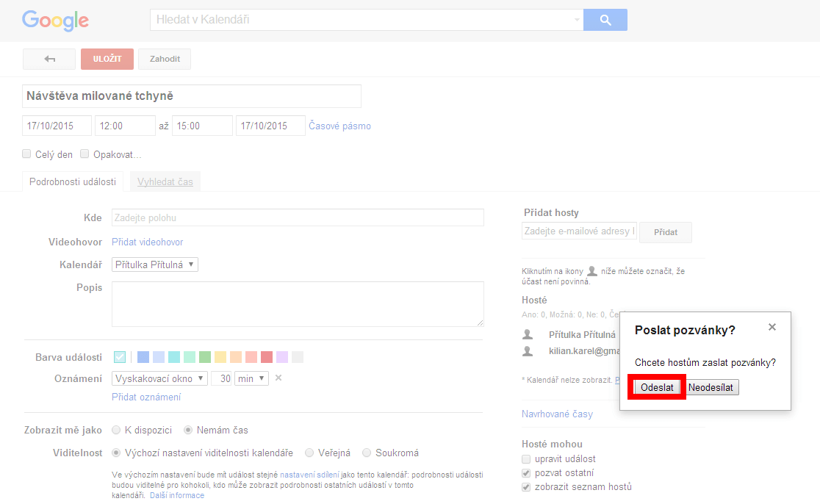Check the Opakovat checkbox
The height and width of the screenshot is (504, 820).
click(84, 154)
